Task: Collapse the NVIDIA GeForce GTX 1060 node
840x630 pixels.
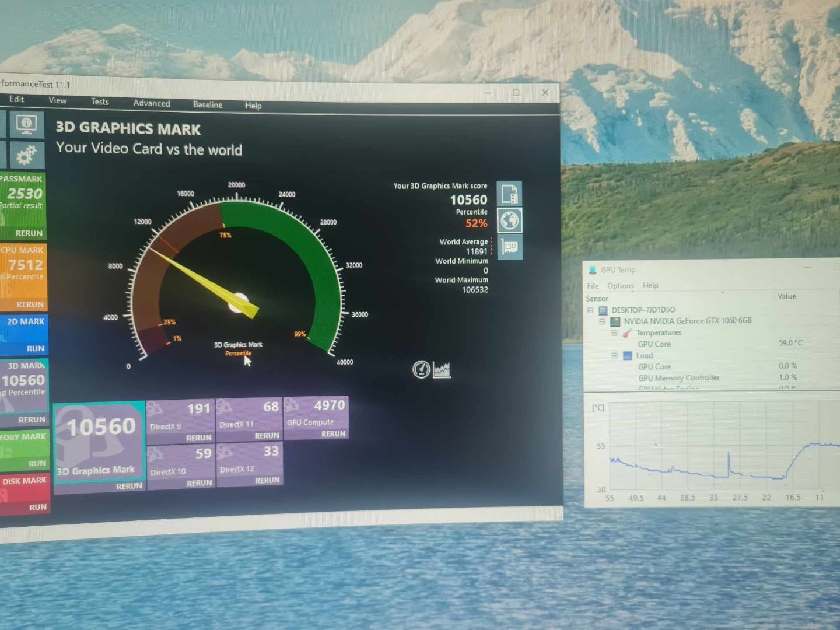Action: (602, 321)
